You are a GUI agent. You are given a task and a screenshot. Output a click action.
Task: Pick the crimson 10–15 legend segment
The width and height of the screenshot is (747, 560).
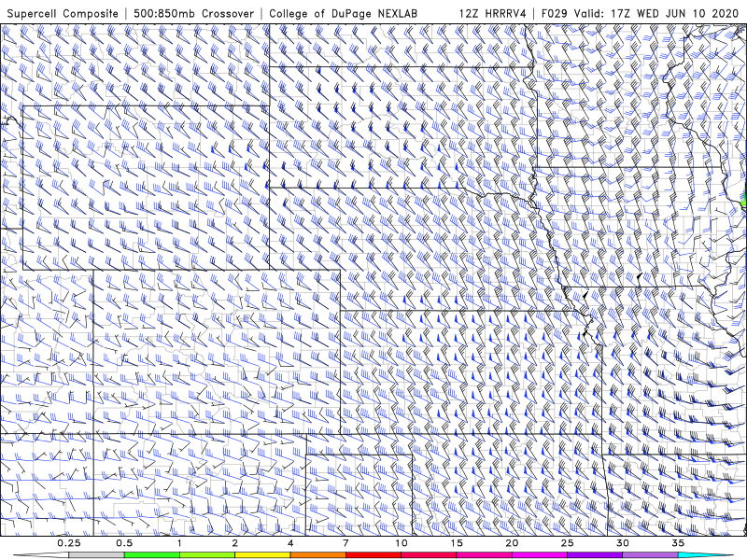tap(429, 555)
